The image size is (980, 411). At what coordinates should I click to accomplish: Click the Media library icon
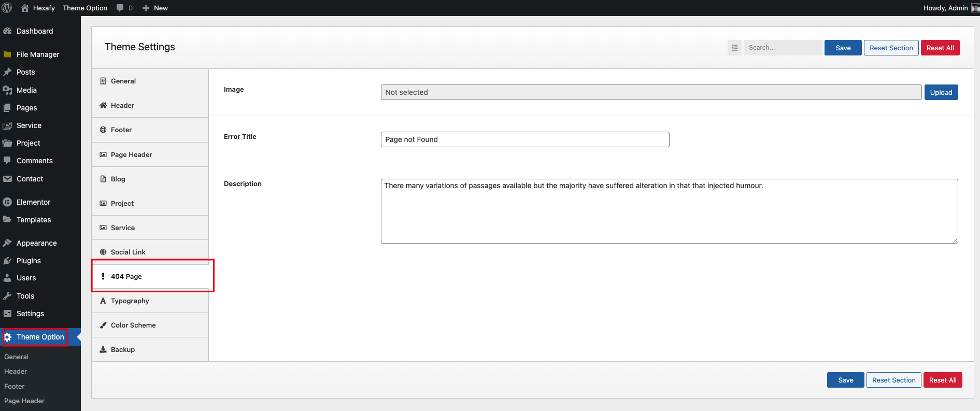click(x=7, y=90)
